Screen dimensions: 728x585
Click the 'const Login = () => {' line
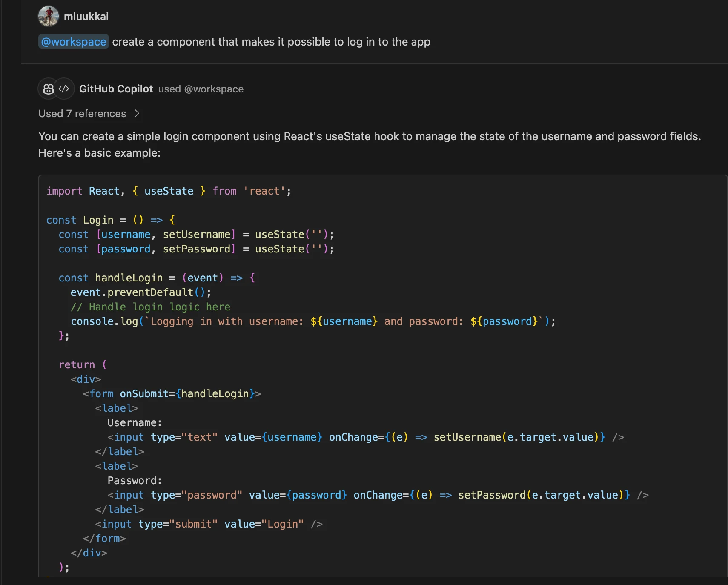coord(111,220)
